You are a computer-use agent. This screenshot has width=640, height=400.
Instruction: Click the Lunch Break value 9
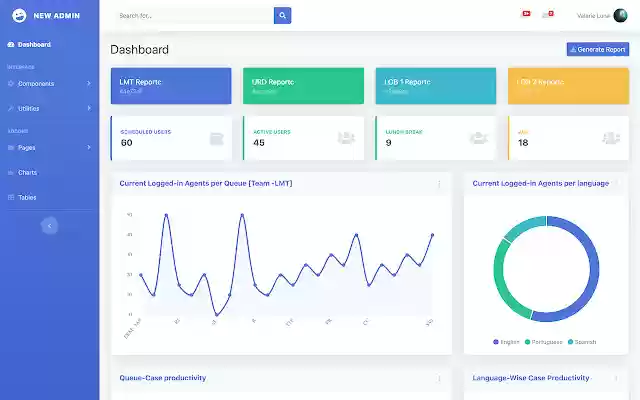tap(388, 142)
